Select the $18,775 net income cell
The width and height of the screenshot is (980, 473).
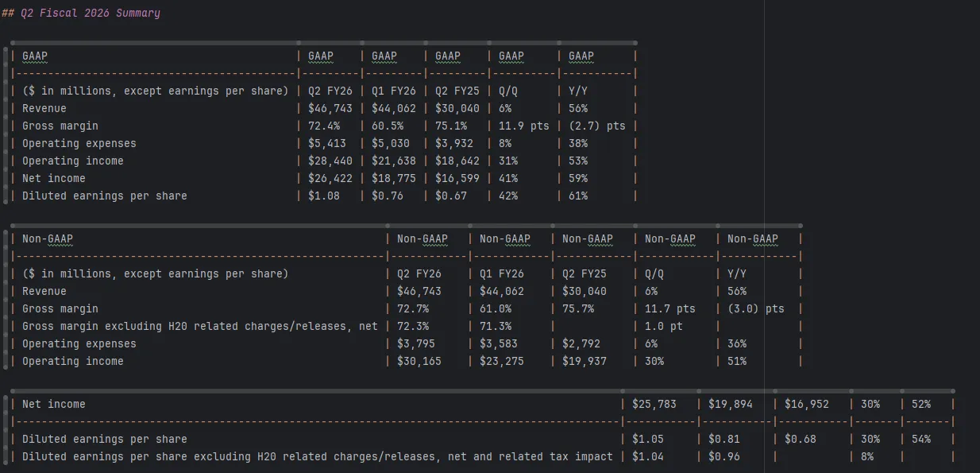point(394,178)
